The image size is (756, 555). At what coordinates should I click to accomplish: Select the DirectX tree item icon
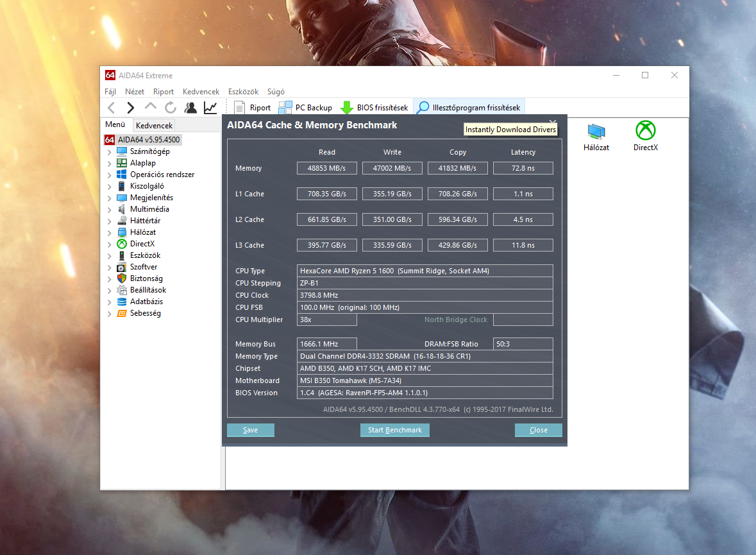122,244
